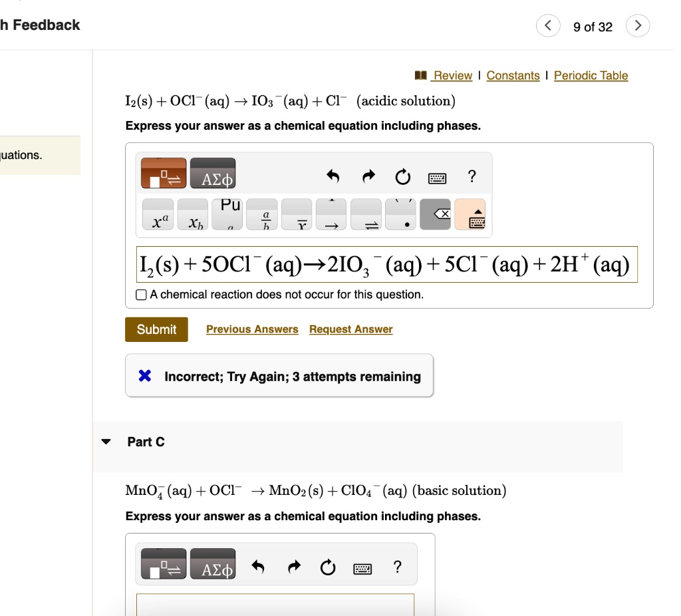This screenshot has width=681, height=616.
Task: Go to the next question page
Action: [x=638, y=25]
